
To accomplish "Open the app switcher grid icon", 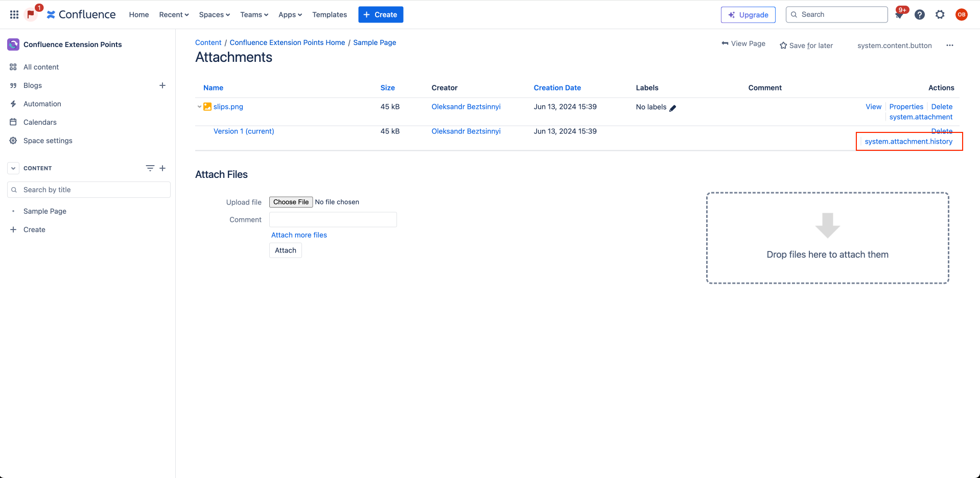I will pyautogui.click(x=14, y=14).
